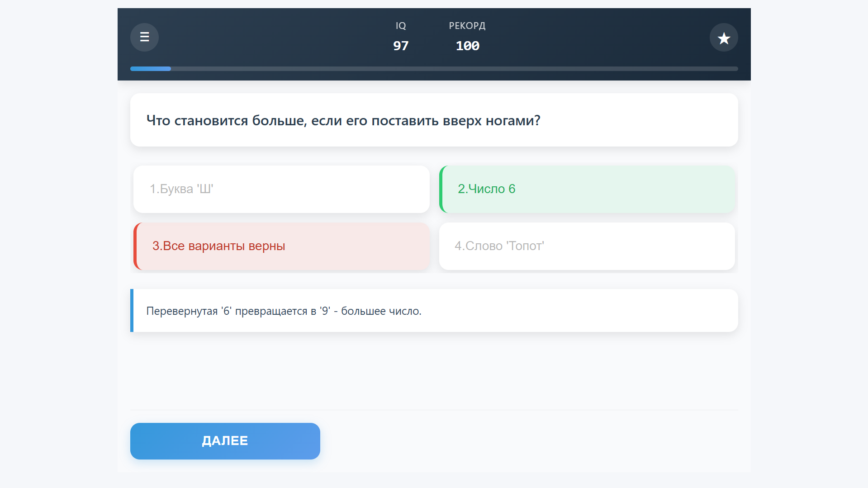Click the blue filled part of progress bar
Viewport: 868px width, 488px height.
point(150,69)
